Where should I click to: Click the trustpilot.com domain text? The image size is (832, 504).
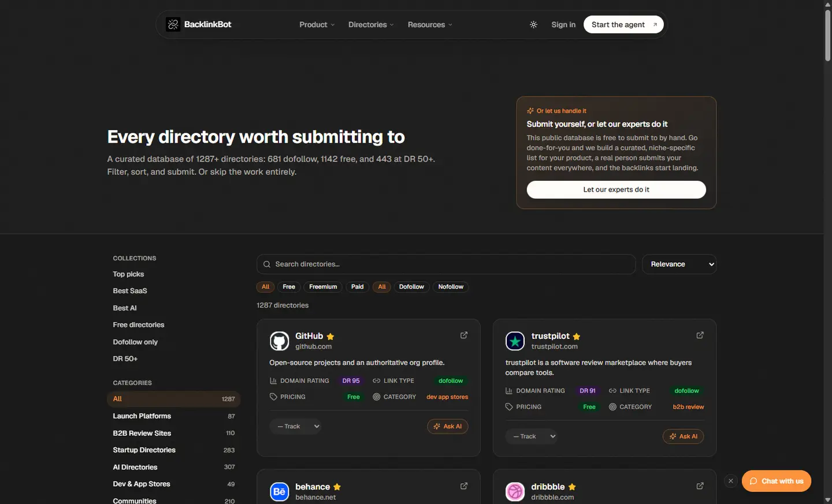tap(555, 347)
